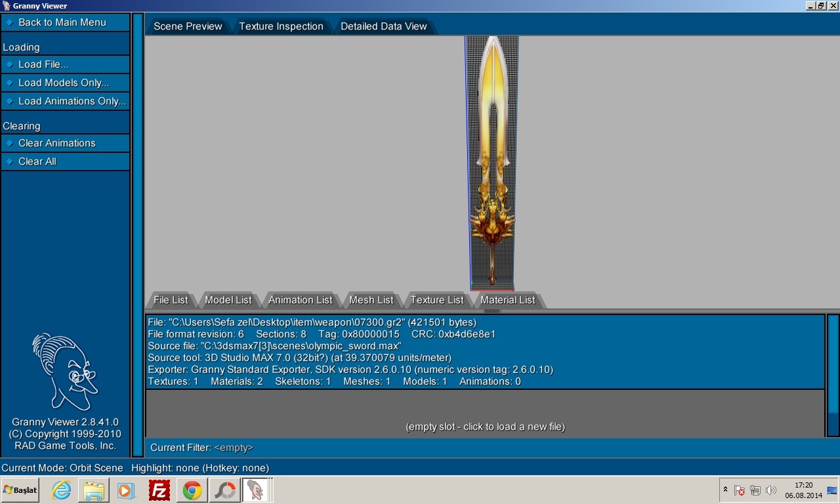Open the volume speaker tray icon
This screenshot has width=840, height=504.
point(771,490)
